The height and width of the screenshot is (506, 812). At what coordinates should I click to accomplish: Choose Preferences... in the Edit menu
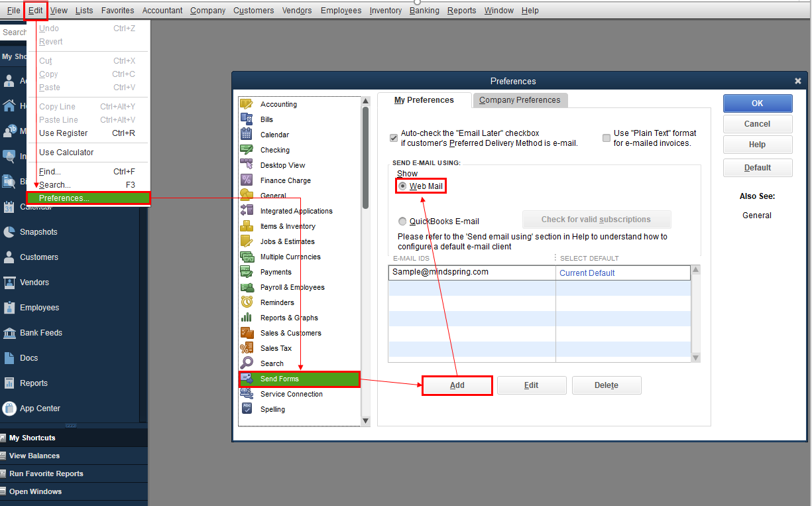coord(89,198)
